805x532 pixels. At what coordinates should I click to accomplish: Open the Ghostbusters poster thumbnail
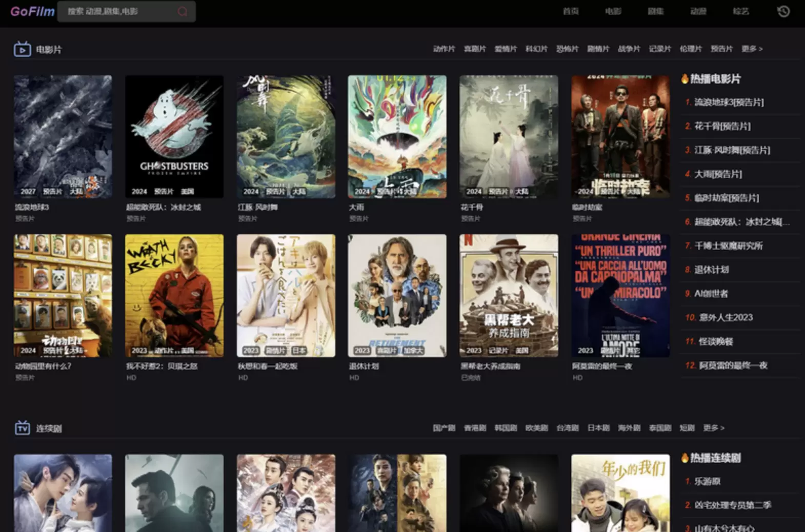pos(174,136)
